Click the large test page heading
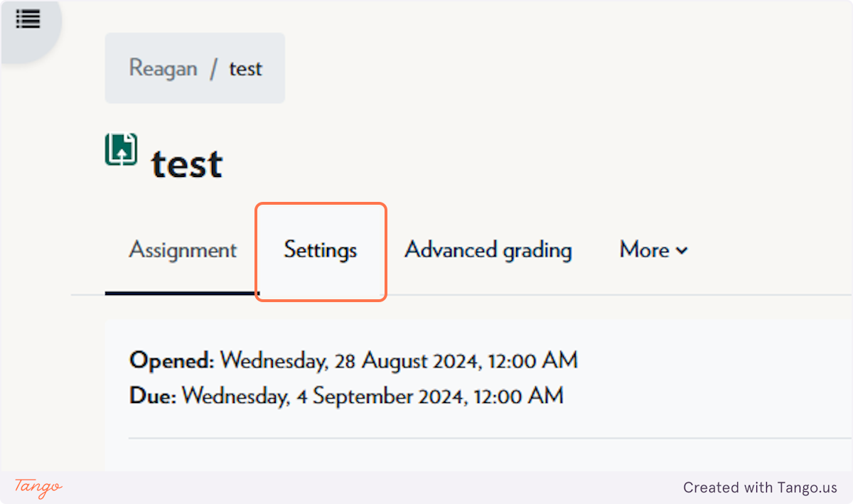Viewport: 853px width, 504px height. click(x=187, y=163)
